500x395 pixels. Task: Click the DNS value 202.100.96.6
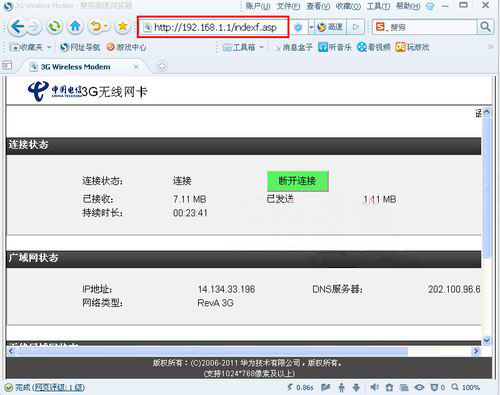[x=454, y=289]
